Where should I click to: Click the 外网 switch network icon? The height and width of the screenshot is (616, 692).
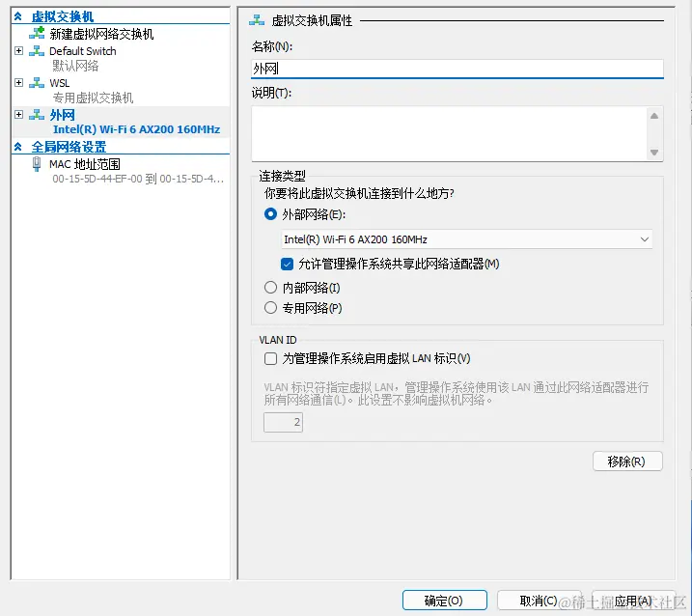pyautogui.click(x=37, y=115)
